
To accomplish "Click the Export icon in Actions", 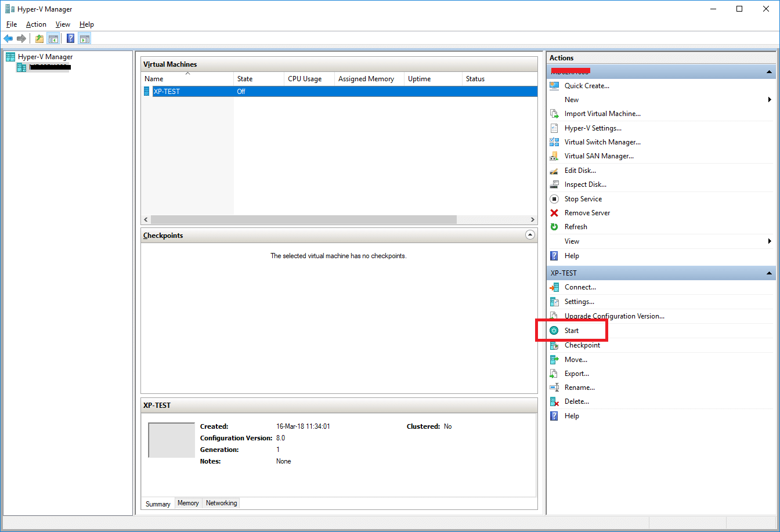I will (554, 374).
